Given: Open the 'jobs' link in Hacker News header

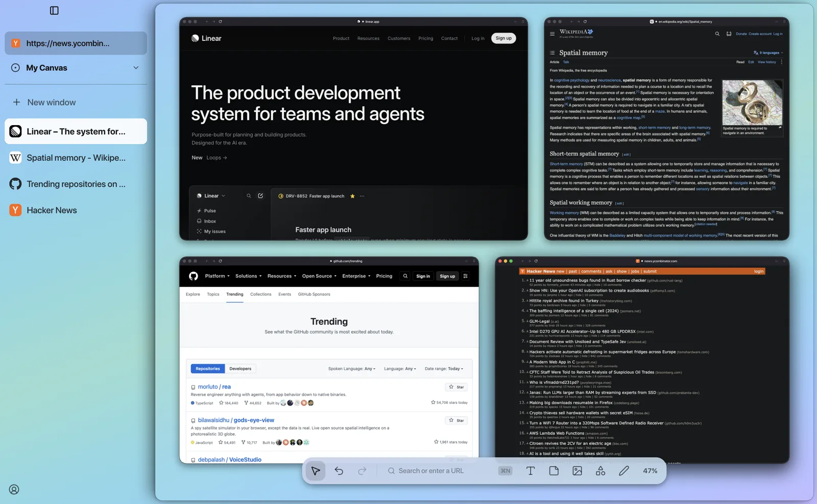Looking at the screenshot, I should coord(635,271).
